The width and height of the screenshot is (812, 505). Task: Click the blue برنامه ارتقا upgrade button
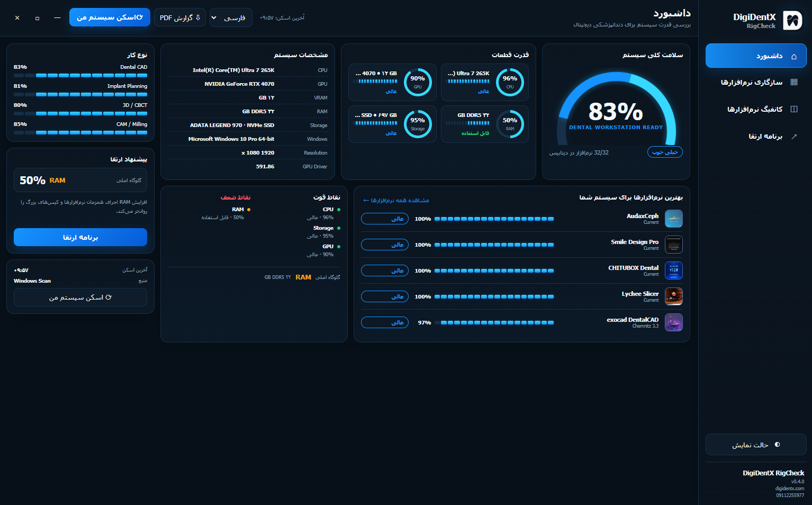pos(80,237)
